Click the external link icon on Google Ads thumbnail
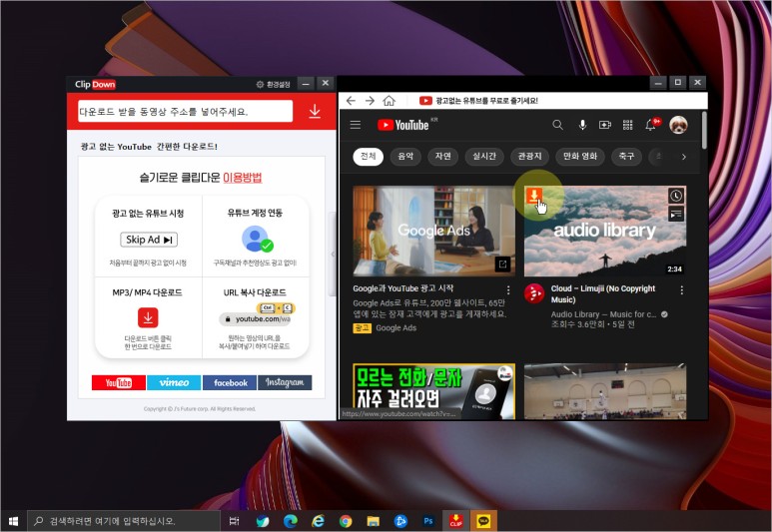This screenshot has height=532, width=772. click(x=502, y=264)
